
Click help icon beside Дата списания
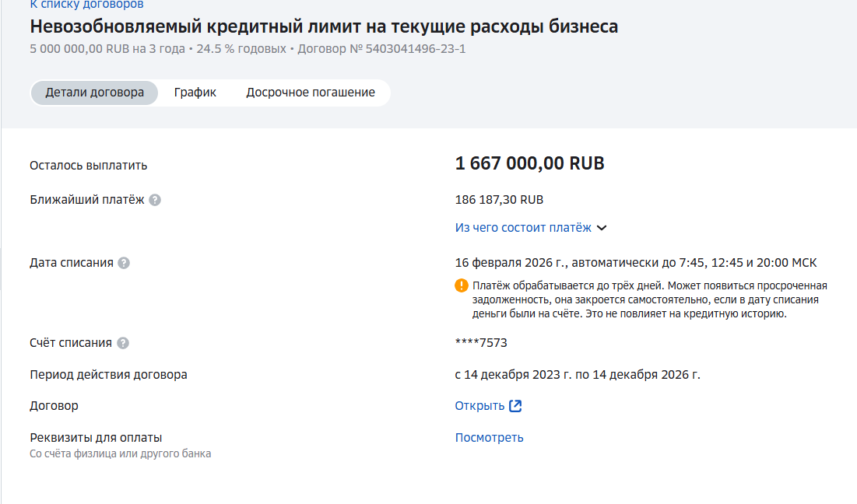(124, 263)
